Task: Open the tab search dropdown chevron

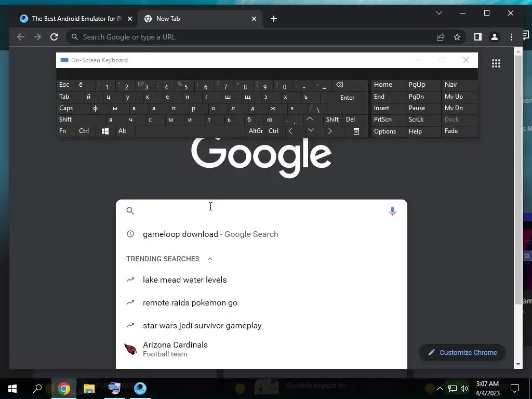Action: (x=438, y=13)
